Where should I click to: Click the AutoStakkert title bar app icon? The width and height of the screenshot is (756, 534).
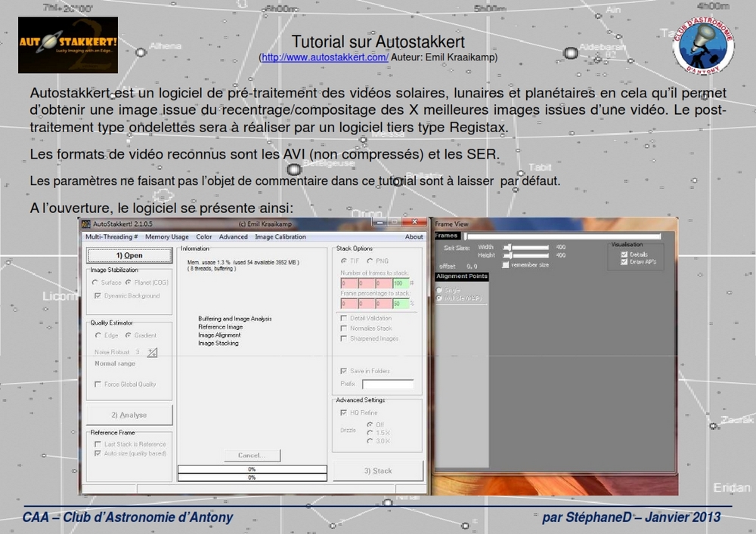click(86, 224)
